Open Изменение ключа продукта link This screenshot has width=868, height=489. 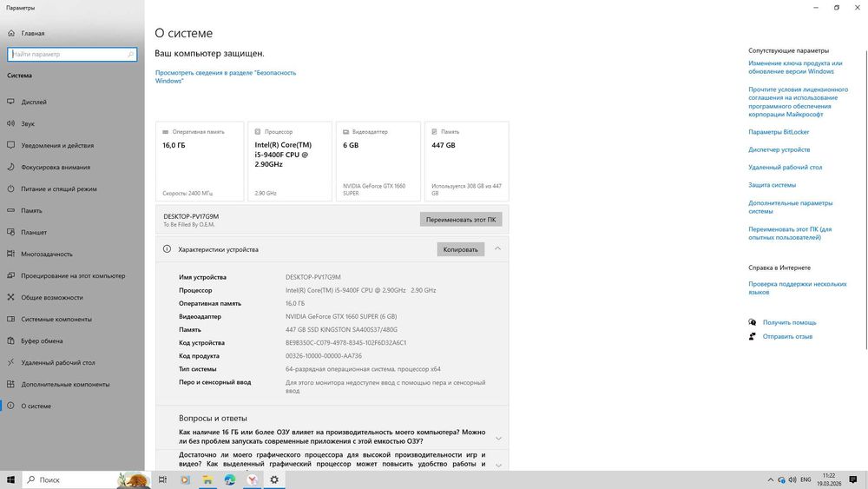coord(795,67)
